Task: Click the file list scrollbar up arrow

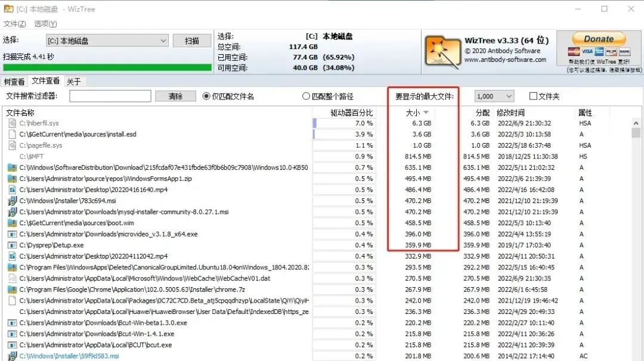Action: (x=636, y=123)
